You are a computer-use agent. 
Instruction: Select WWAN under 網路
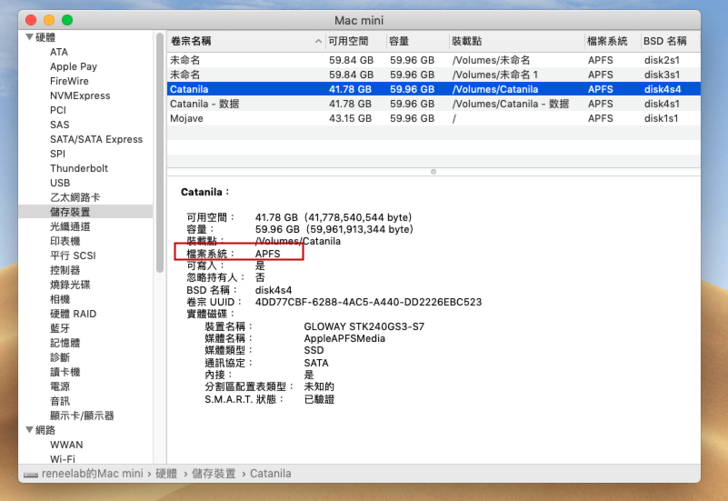coord(66,445)
